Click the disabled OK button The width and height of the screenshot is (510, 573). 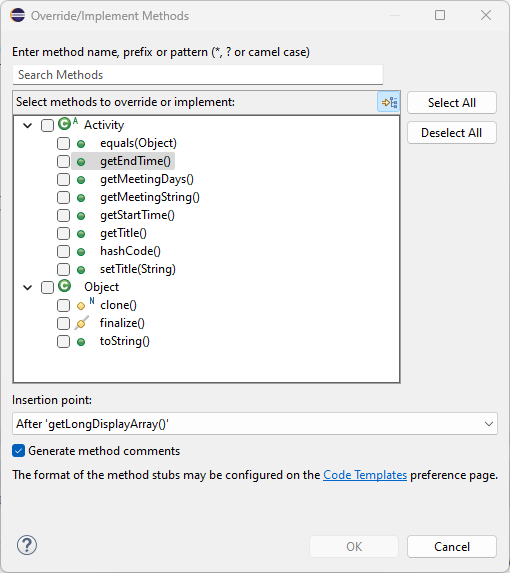tap(354, 547)
